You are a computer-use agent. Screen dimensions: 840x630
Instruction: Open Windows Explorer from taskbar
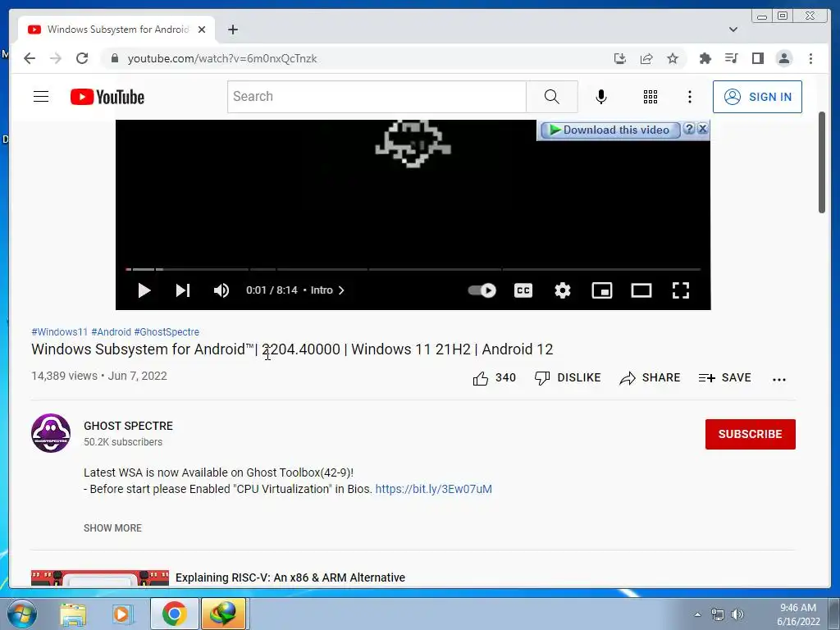(73, 614)
